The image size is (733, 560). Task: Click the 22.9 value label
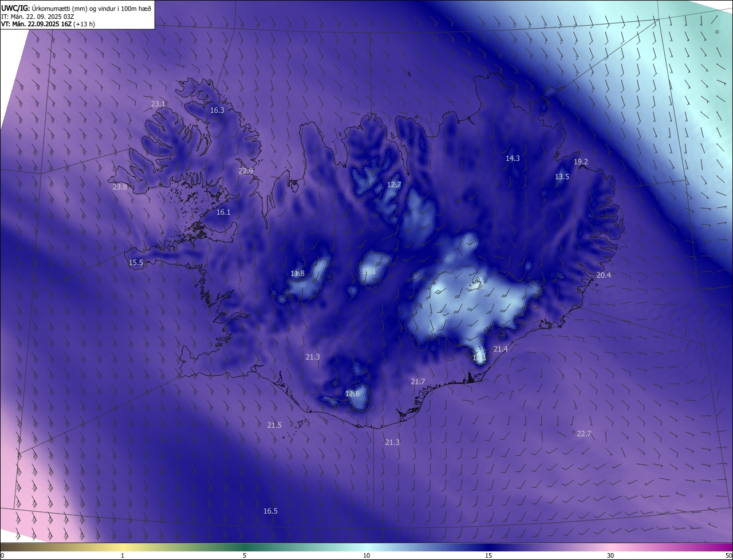(x=246, y=171)
